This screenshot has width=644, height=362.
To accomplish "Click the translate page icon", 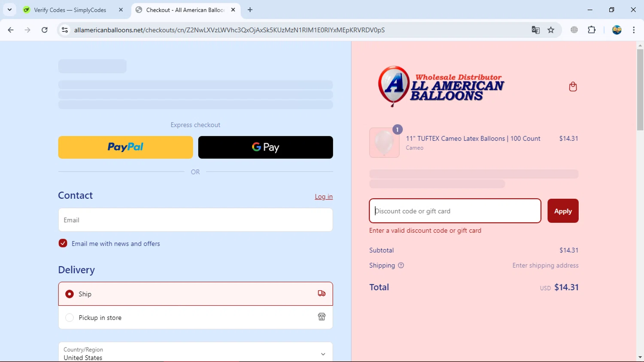I will point(535,30).
